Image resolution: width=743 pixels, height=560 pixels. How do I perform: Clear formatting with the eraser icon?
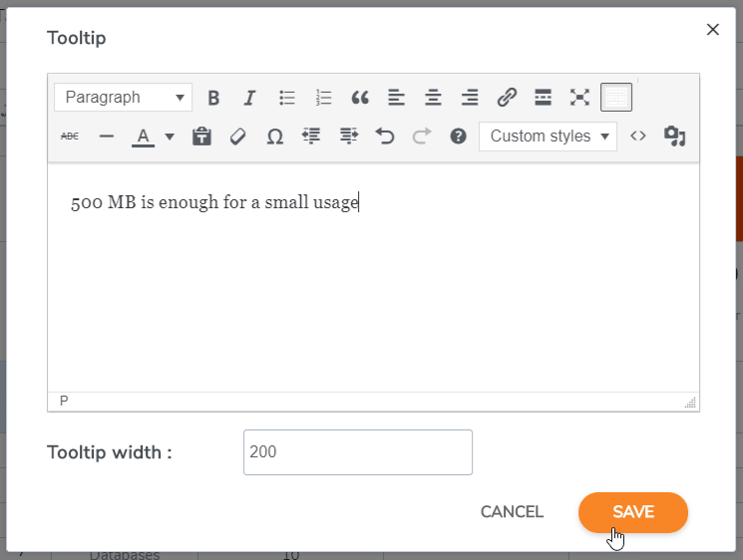(237, 137)
